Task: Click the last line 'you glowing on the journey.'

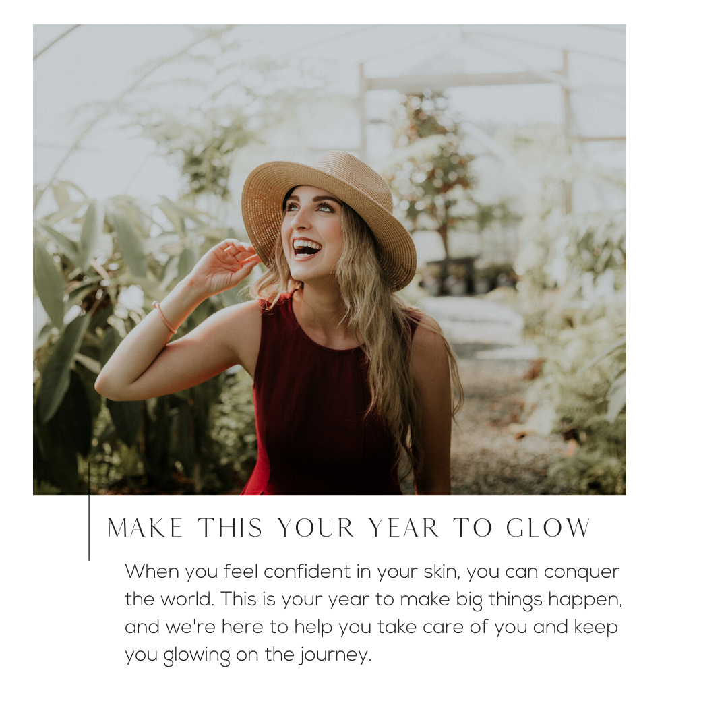Action: click(248, 655)
